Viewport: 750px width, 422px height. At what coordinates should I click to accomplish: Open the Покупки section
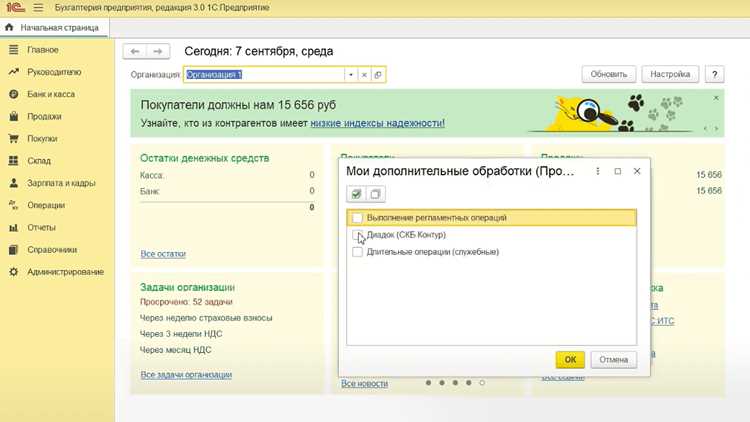[x=42, y=139]
